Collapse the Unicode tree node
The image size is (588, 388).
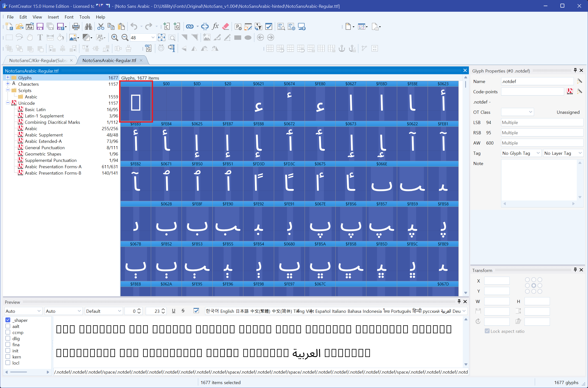[8, 103]
